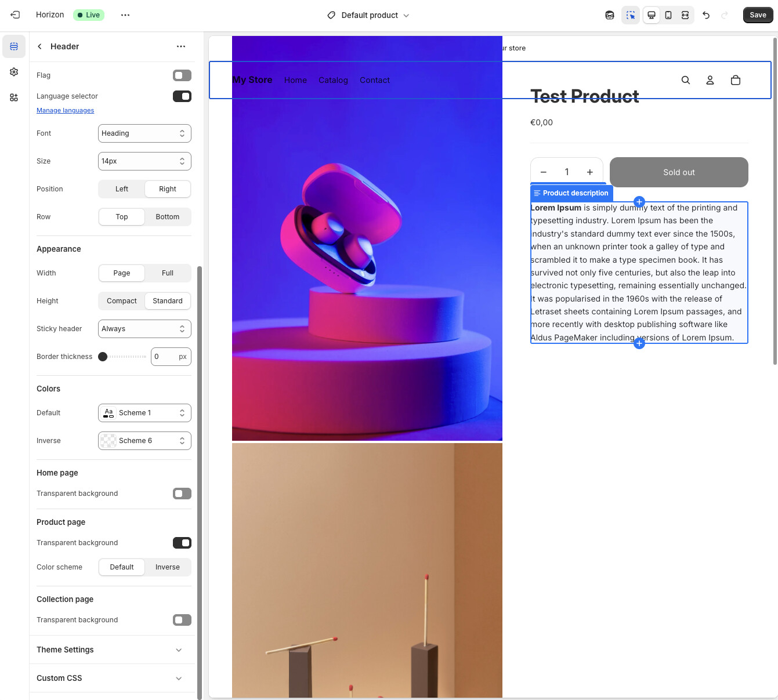
Task: Add a block above the Product description
Action: click(639, 202)
